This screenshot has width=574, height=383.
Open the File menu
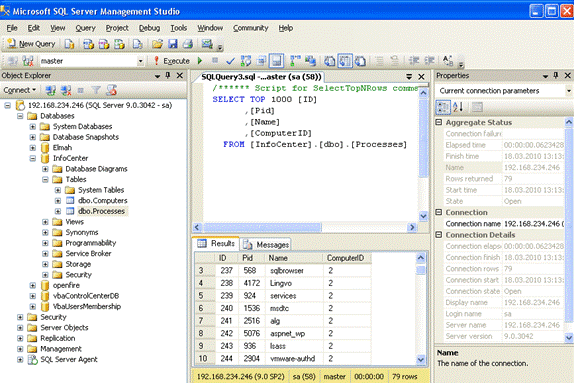(12, 28)
